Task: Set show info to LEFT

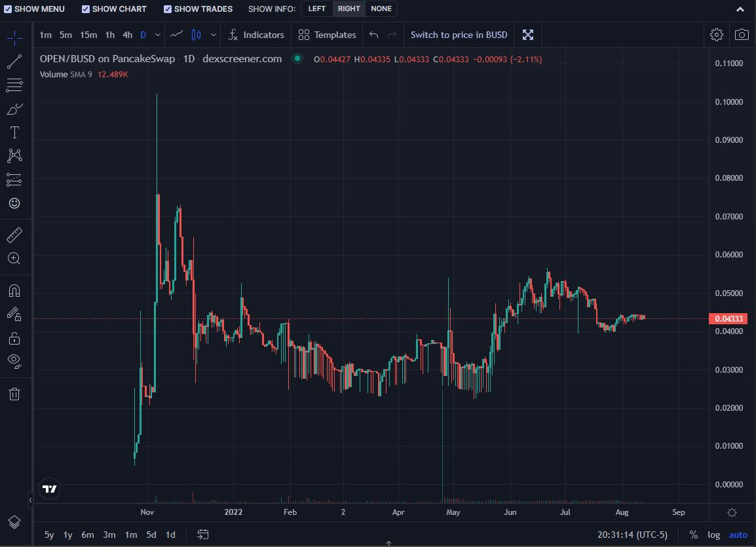Action: (x=317, y=9)
